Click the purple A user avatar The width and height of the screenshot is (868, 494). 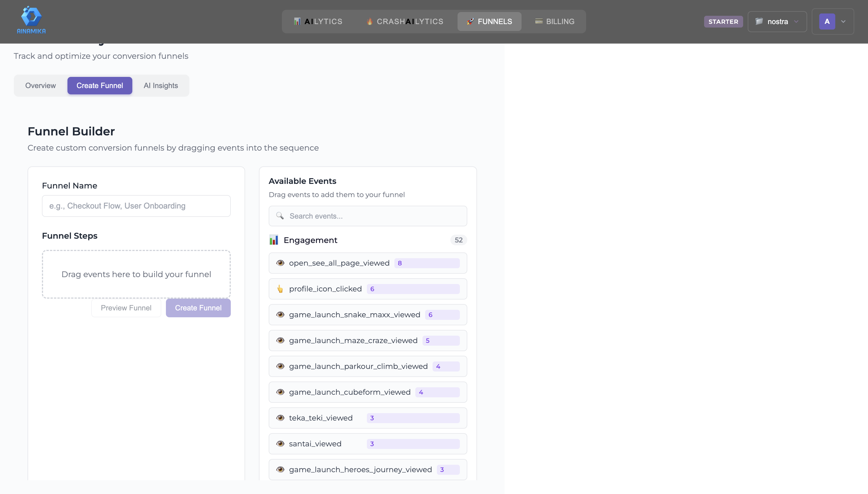[x=827, y=22]
